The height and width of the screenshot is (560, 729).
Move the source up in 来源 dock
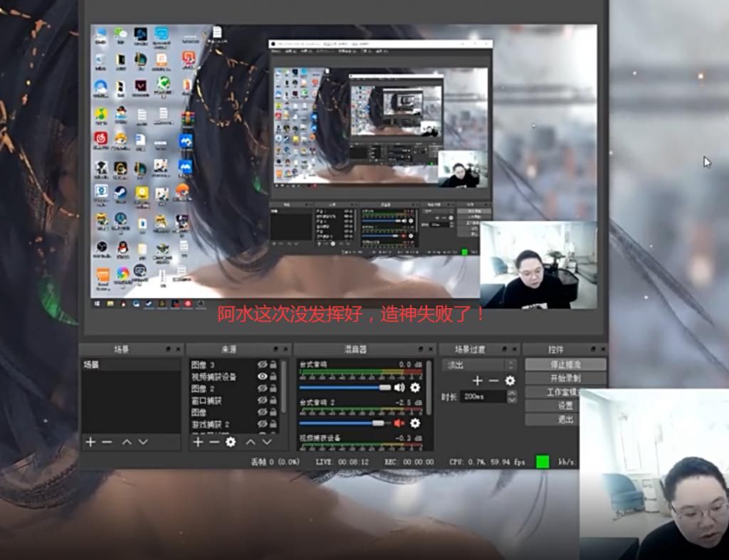(x=251, y=442)
